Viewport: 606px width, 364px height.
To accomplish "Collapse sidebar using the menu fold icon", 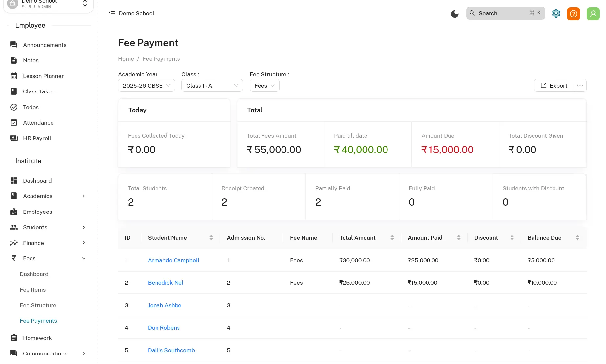I will click(112, 13).
